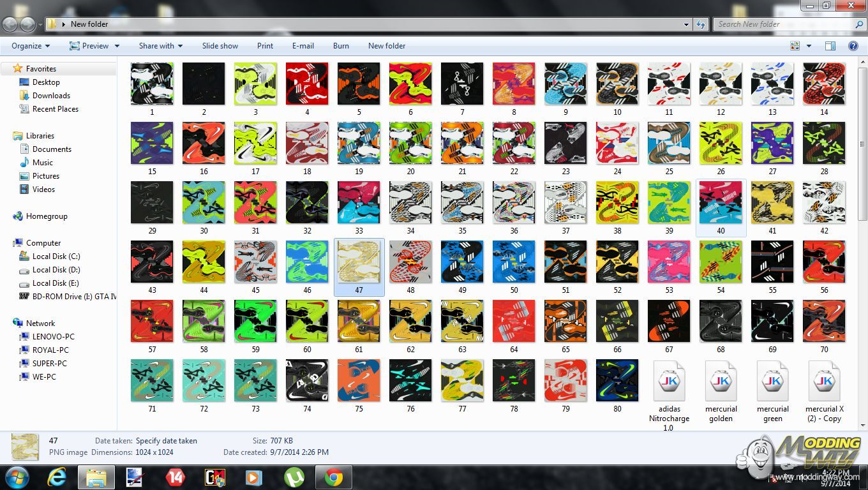Select the adidas Nitrocharge 1.0 file icon

coord(668,382)
